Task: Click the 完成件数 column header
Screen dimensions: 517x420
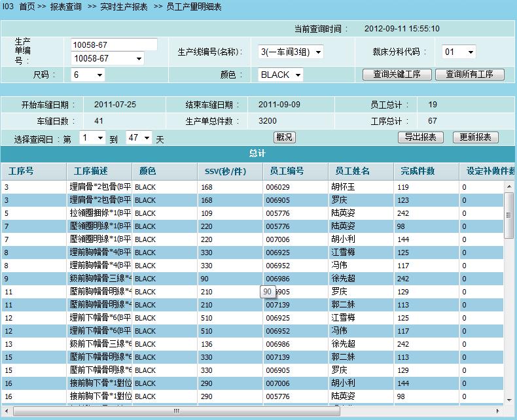Action: [x=418, y=171]
